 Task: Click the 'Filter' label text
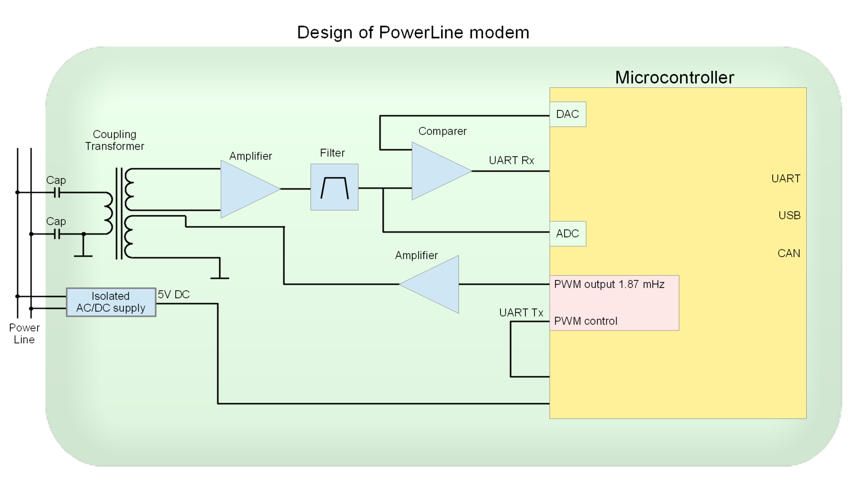click(x=332, y=153)
